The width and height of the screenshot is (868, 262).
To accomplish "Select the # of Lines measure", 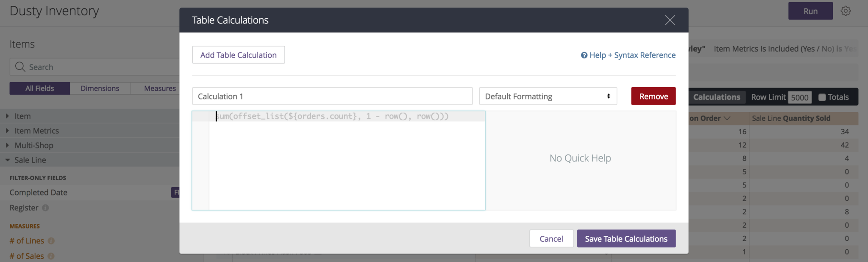I will (27, 241).
